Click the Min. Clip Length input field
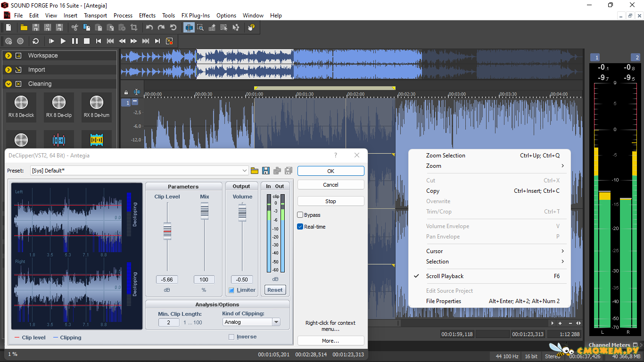644x362 pixels. point(169,322)
